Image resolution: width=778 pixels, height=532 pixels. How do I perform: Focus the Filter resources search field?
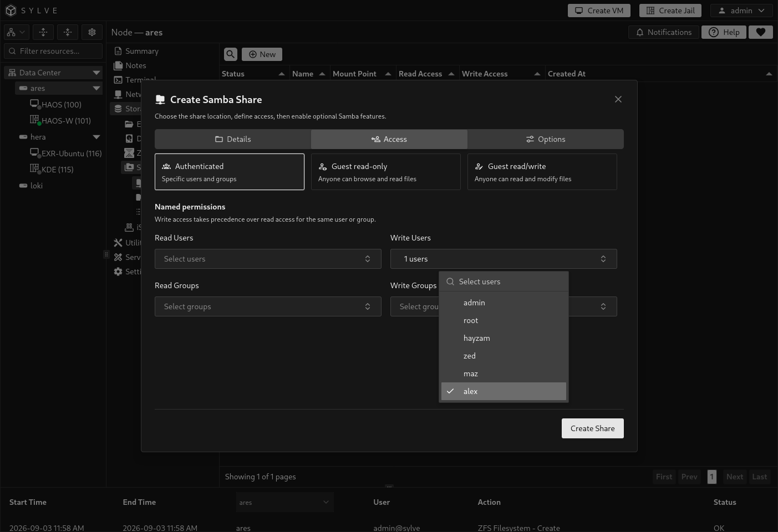(53, 51)
